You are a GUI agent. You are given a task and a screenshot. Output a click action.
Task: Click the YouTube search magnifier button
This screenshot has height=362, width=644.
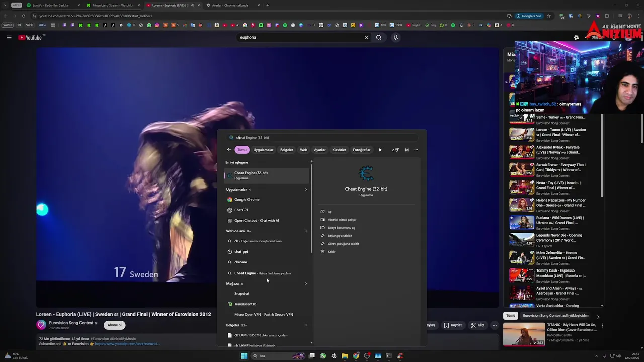379,37
